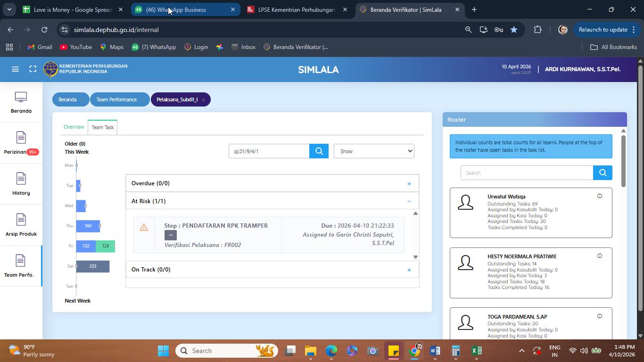Open password key icon in address bar

click(499, 30)
